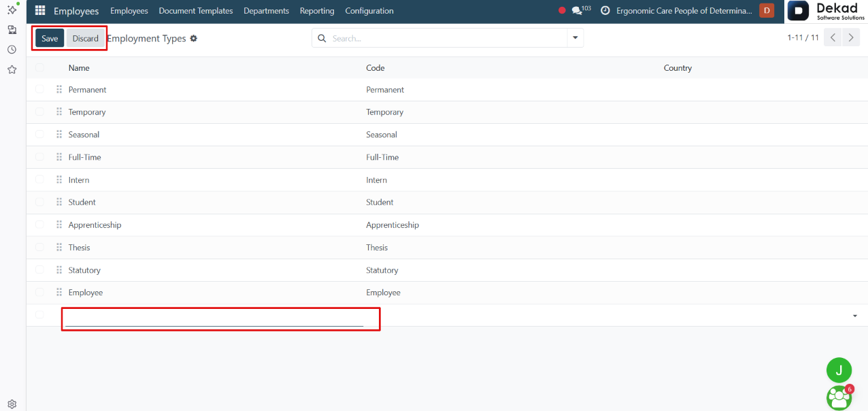The height and width of the screenshot is (411, 868).
Task: Open the group chat bubble with badge 6
Action: (x=839, y=397)
